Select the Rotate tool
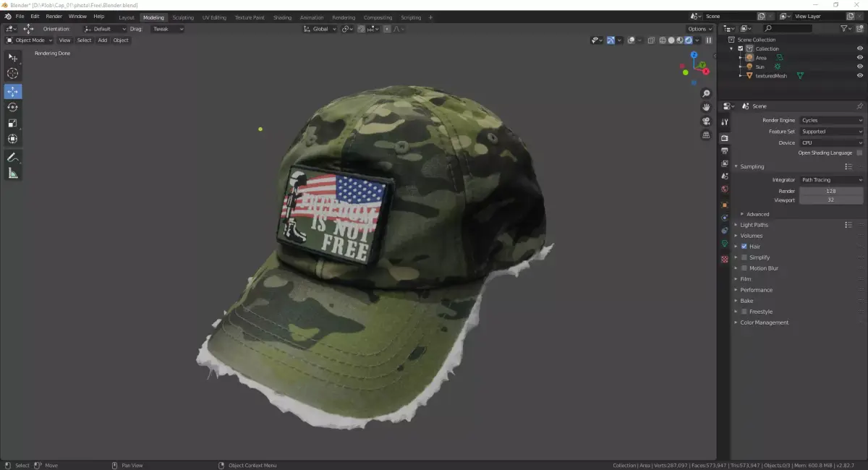868x470 pixels. (x=13, y=107)
